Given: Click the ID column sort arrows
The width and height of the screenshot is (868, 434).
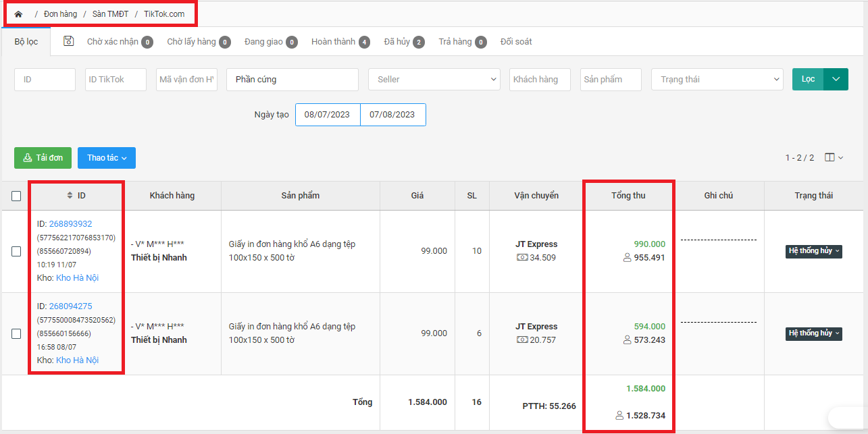Looking at the screenshot, I should [x=69, y=196].
